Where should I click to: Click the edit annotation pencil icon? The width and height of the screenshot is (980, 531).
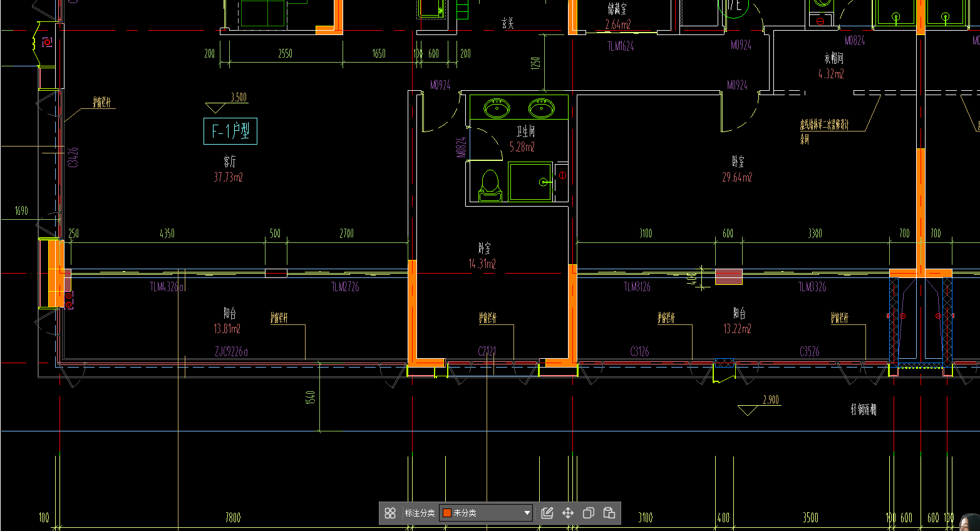(x=547, y=513)
